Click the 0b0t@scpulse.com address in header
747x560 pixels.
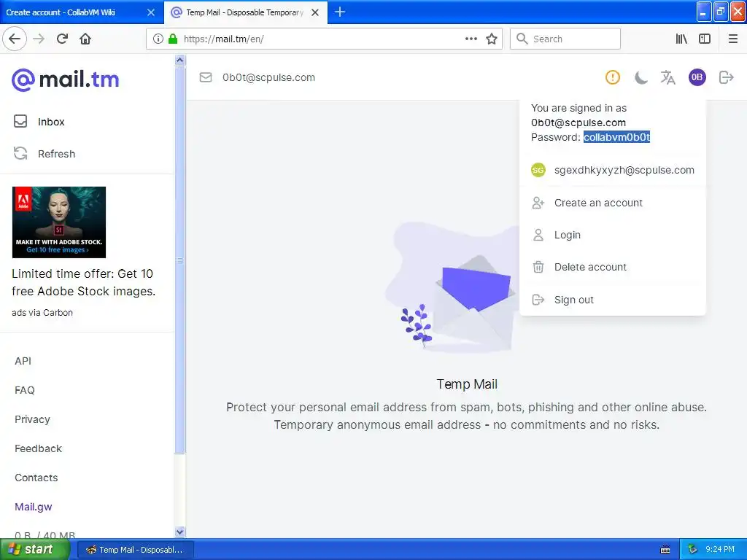[268, 77]
